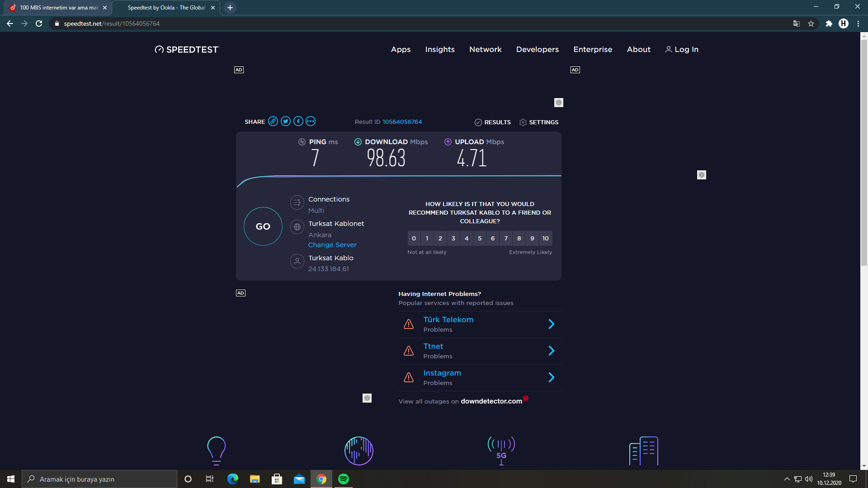Bookmark this page with star icon
The height and width of the screenshot is (488, 868).
811,23
